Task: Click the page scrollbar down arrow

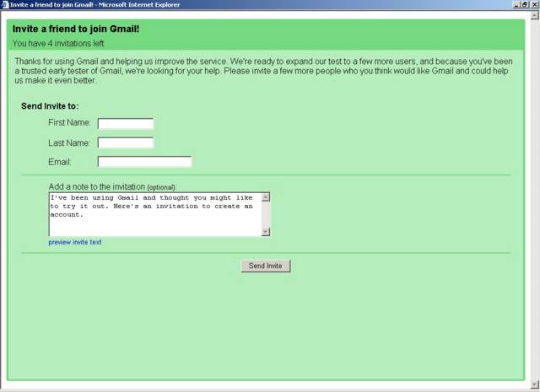Action: coord(535,384)
